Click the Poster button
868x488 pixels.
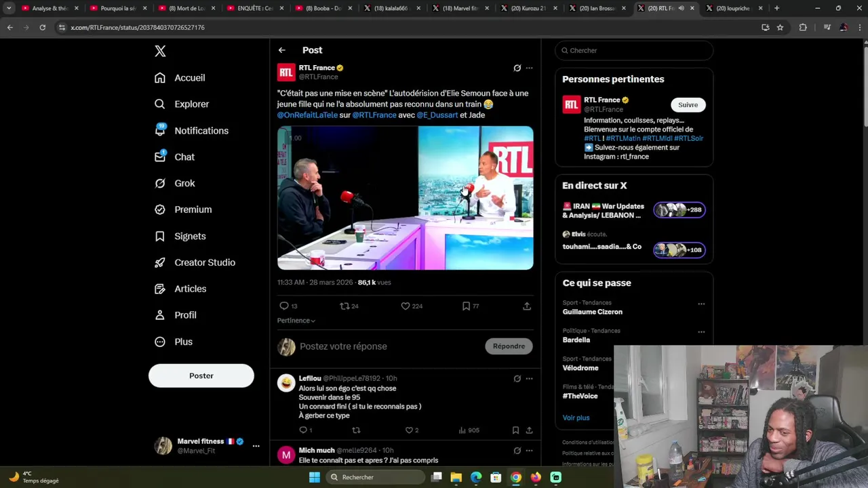201,375
